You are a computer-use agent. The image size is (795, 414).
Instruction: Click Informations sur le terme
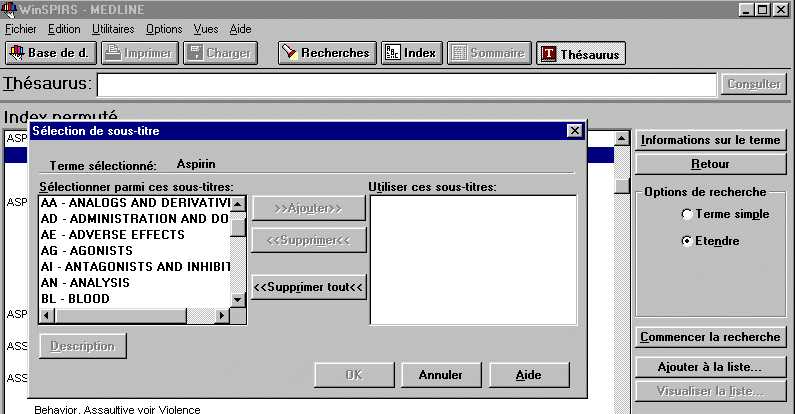(x=710, y=140)
